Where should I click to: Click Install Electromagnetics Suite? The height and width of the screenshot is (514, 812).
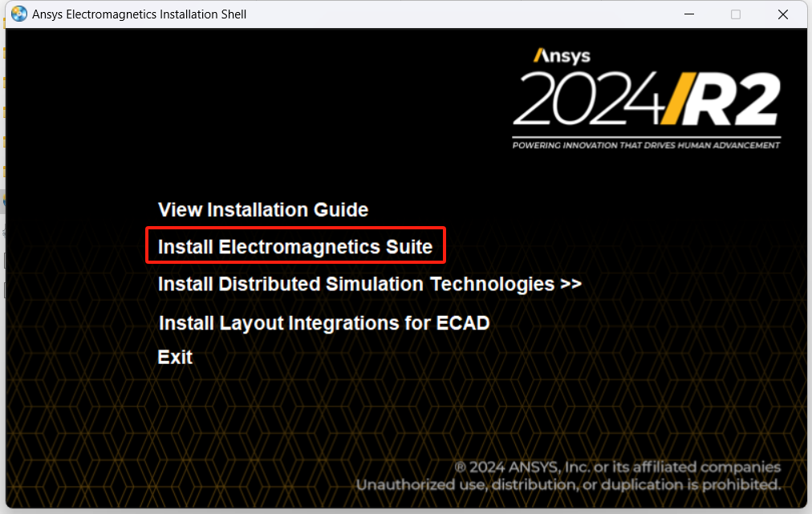point(295,247)
